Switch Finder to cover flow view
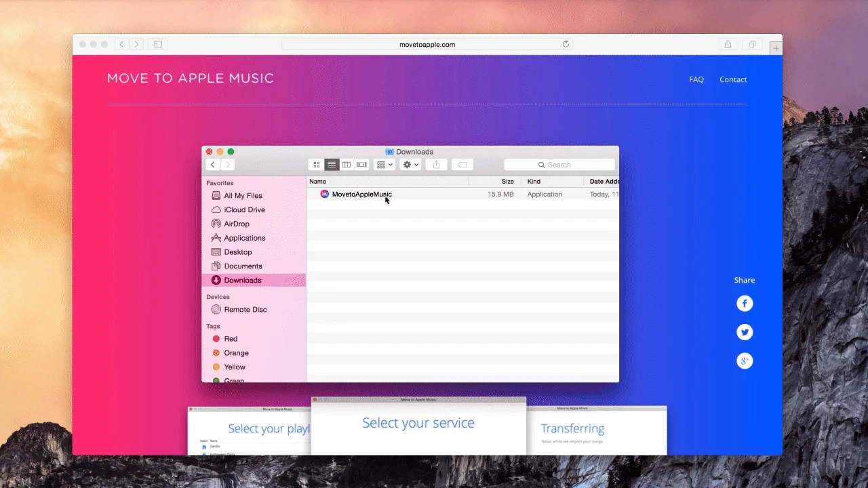This screenshot has height=488, width=868. [x=361, y=165]
